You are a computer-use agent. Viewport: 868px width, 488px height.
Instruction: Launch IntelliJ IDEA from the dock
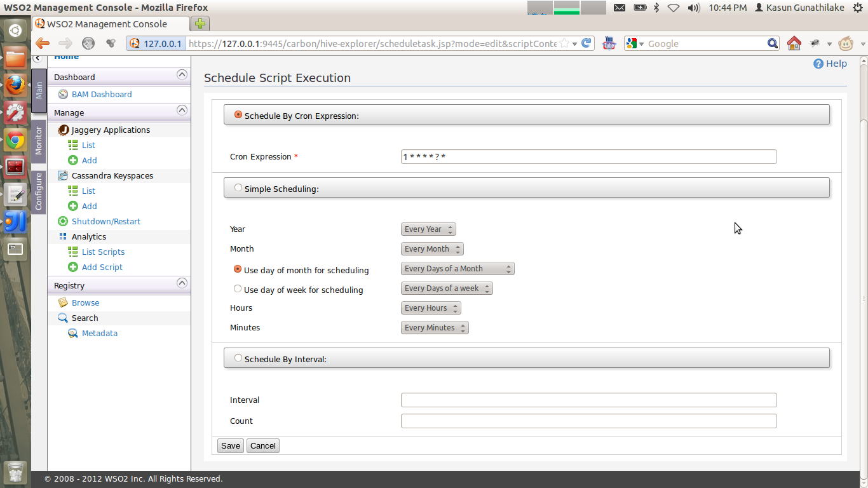point(15,222)
